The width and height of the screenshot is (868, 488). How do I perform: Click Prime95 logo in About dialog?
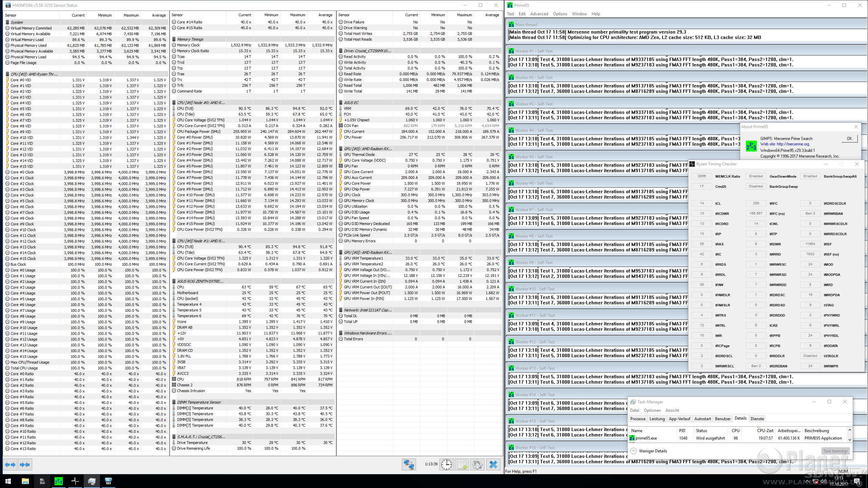tap(751, 147)
